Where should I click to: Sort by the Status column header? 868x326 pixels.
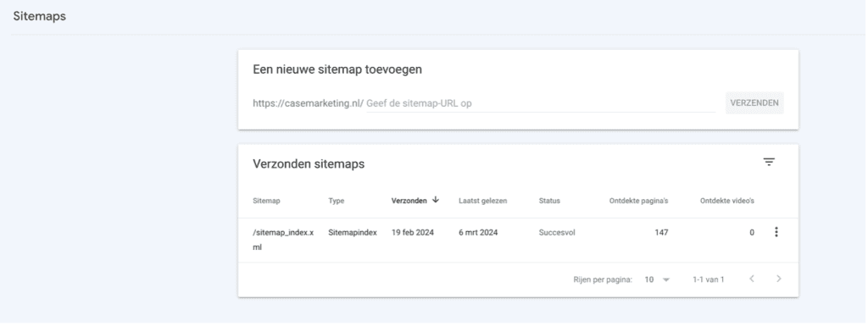pyautogui.click(x=549, y=201)
